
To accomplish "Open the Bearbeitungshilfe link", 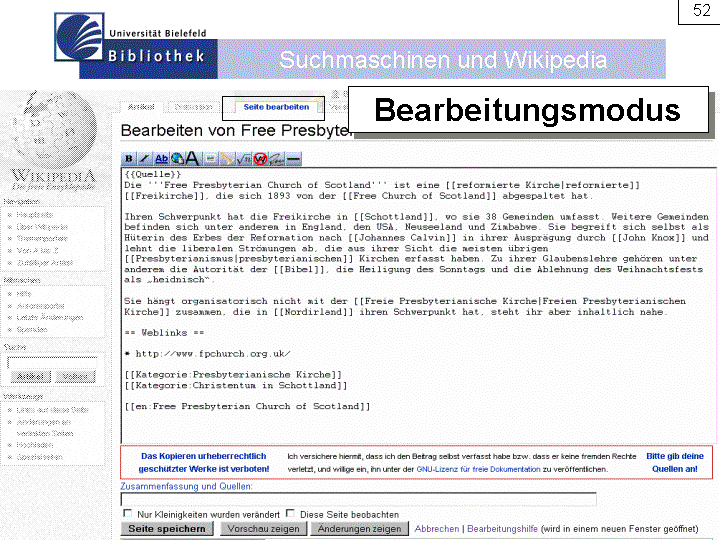I will click(x=502, y=529).
